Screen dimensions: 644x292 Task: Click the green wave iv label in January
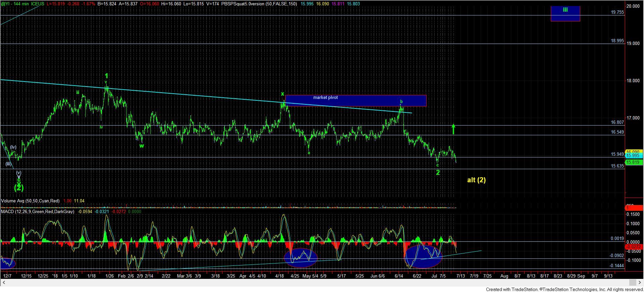point(101,127)
